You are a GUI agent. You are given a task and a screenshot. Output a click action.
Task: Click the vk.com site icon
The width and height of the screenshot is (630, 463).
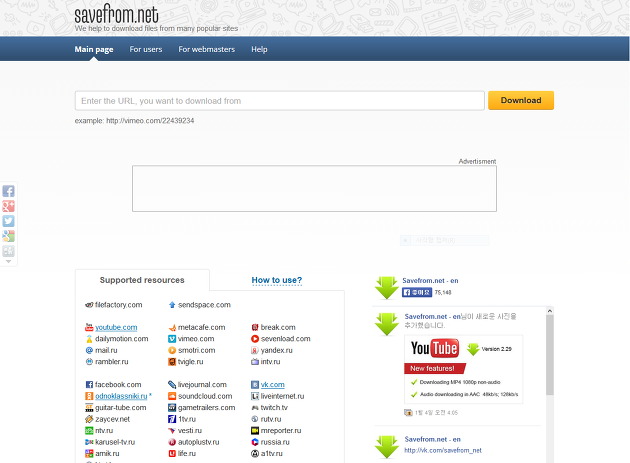255,385
